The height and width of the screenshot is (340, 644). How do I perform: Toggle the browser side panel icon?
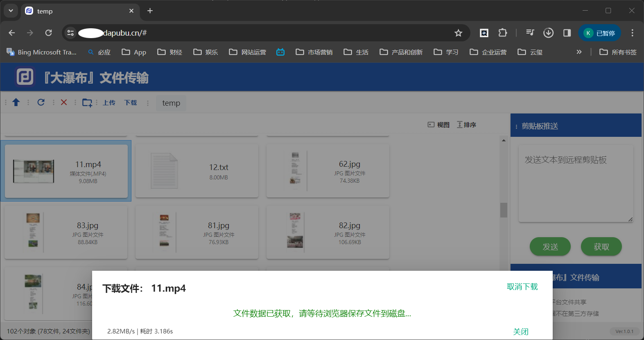[x=567, y=33]
